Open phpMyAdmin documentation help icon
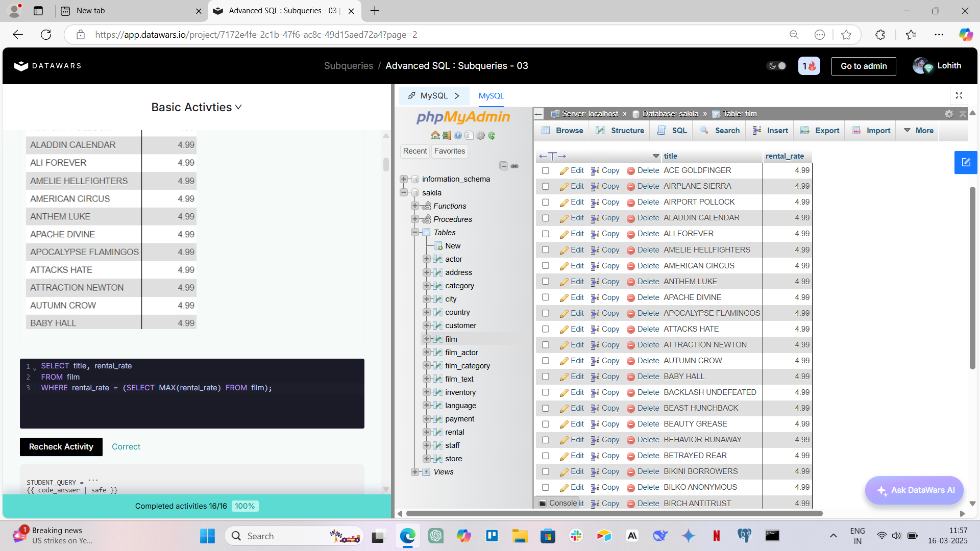The height and width of the screenshot is (551, 980). pyautogui.click(x=458, y=136)
